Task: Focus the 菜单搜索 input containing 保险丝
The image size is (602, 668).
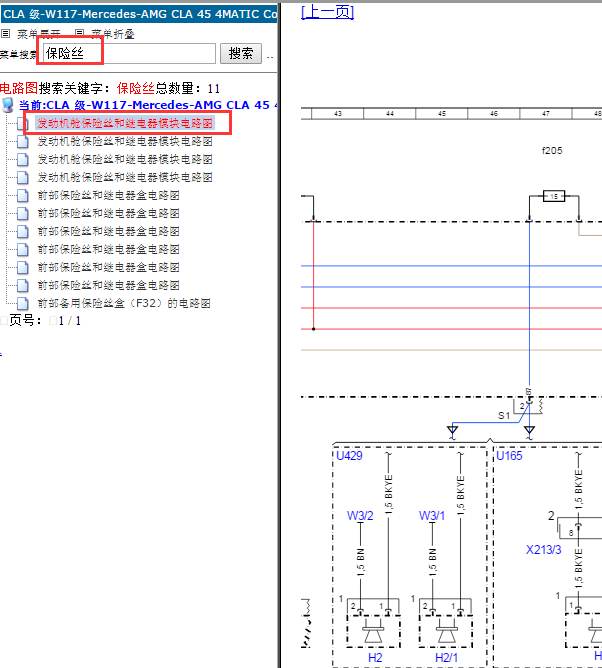Action: tap(129, 53)
